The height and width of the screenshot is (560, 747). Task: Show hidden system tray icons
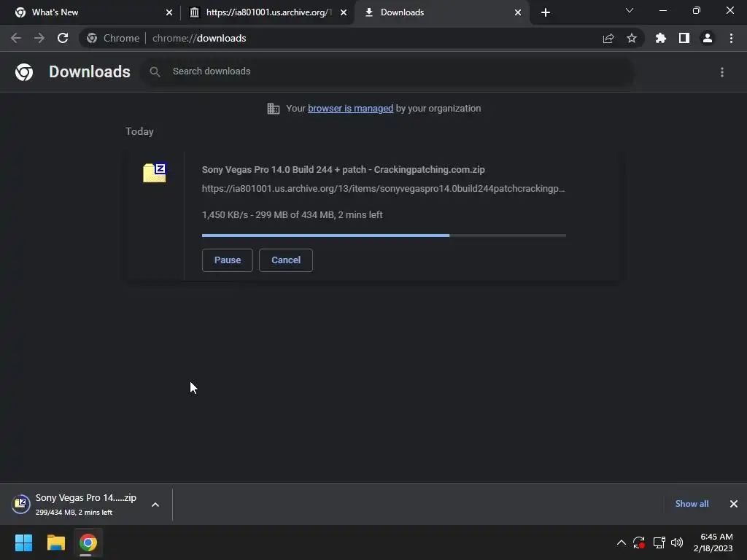coord(622,542)
